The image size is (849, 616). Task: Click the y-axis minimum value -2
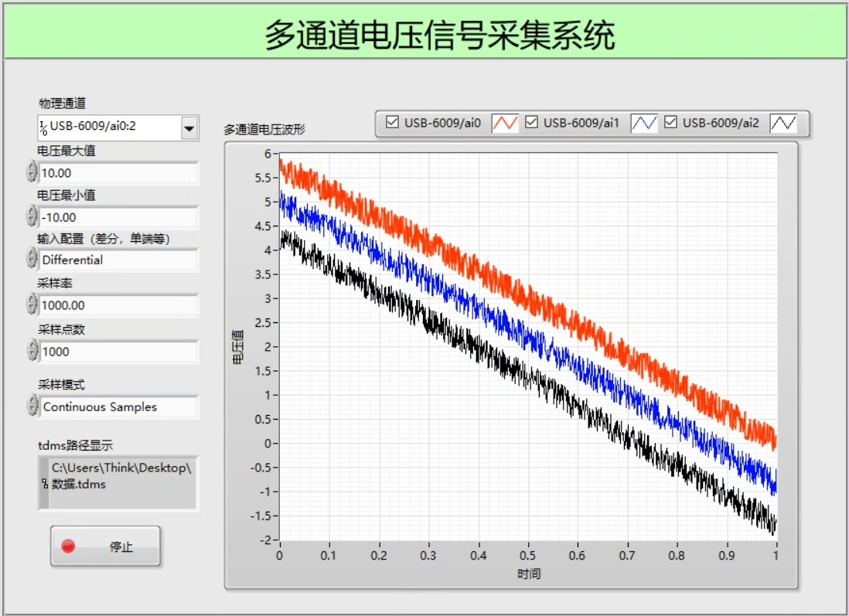(265, 539)
